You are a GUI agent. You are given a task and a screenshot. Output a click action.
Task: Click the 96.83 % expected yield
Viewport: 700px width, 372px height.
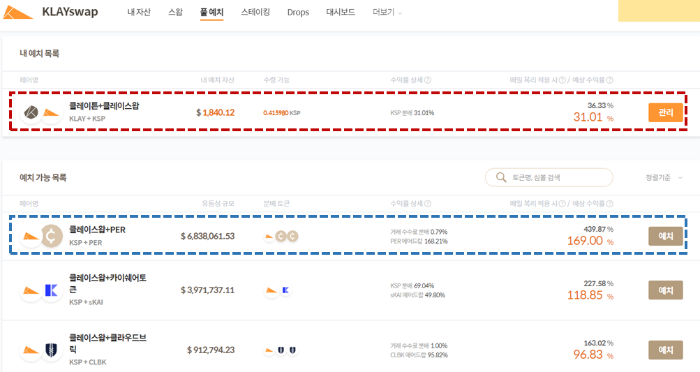point(593,355)
